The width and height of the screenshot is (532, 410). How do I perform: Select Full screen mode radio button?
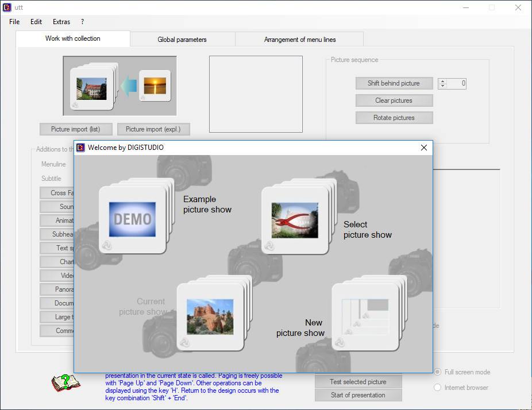click(x=438, y=372)
